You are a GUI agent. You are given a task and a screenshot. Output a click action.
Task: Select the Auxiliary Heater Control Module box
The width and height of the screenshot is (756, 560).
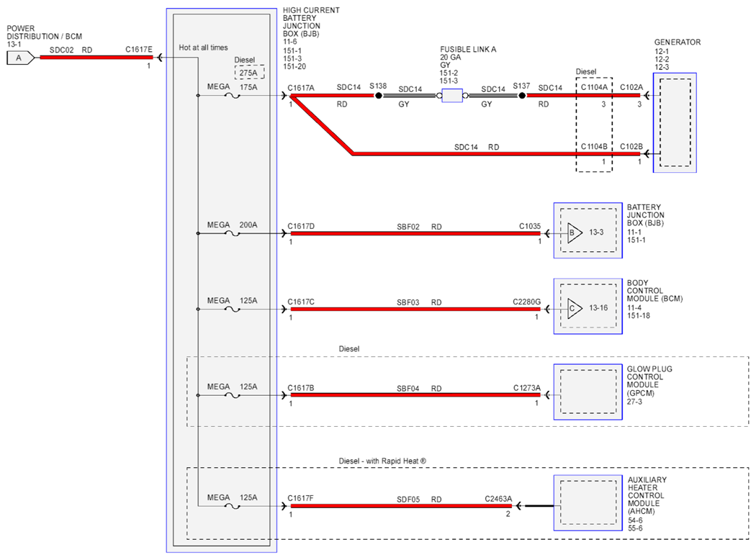[x=588, y=503]
